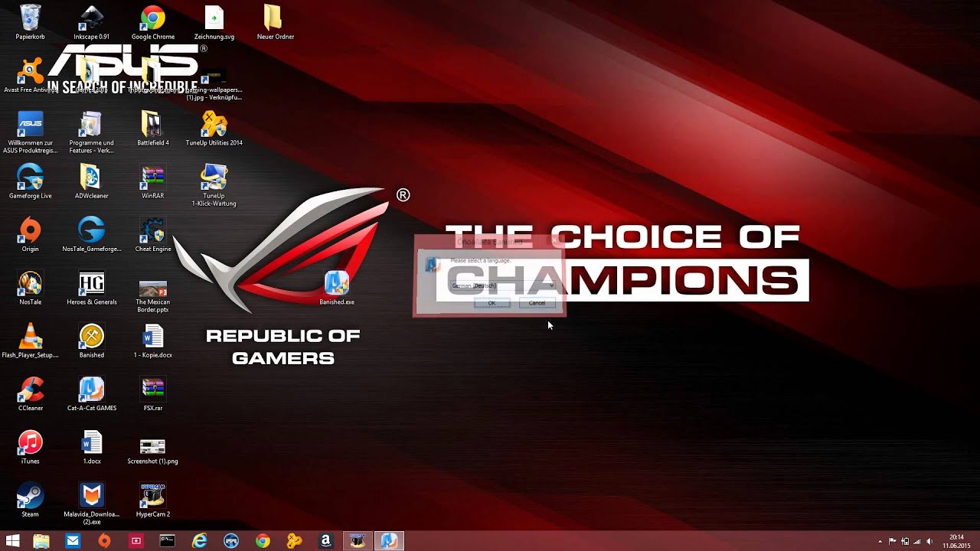Select the Malavida_Download exe icon

[x=92, y=504]
